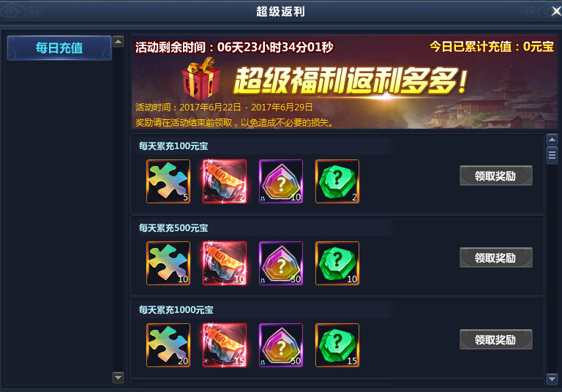Click the reward list scrollbar thumb
Image resolution: width=562 pixels, height=392 pixels.
[552, 155]
